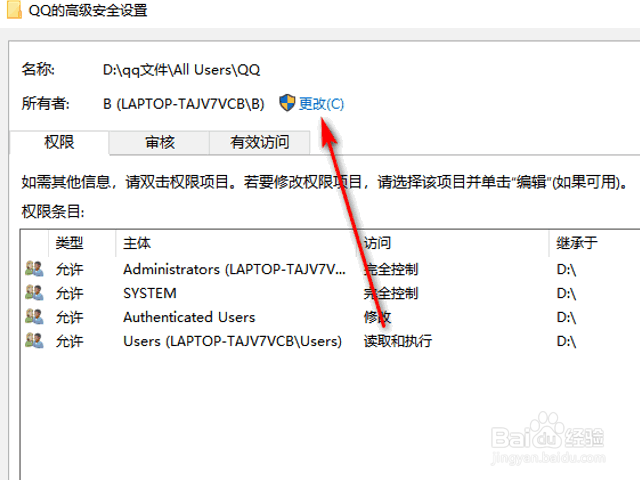This screenshot has height=480, width=640.
Task: Click 读取和执行 access value in the Users row
Action: [398, 341]
